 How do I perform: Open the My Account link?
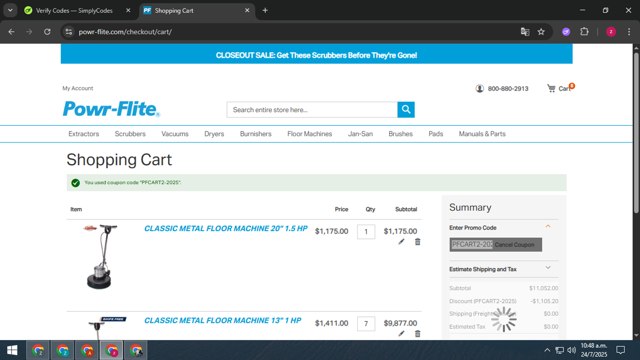pos(78,88)
